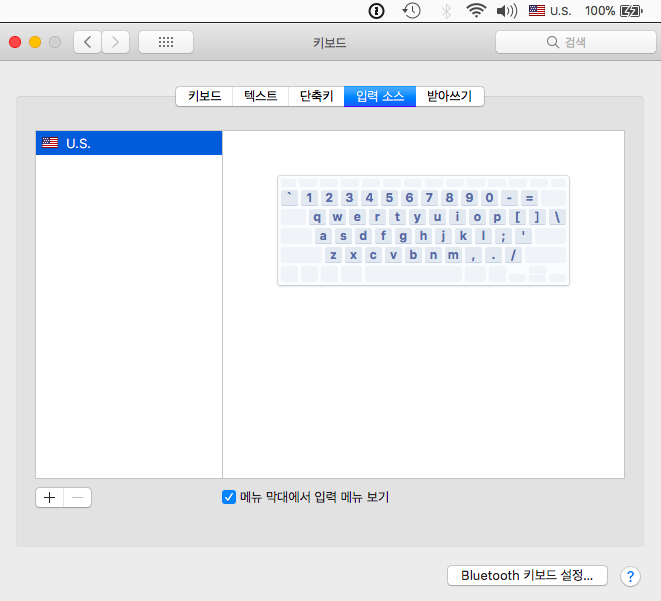Open Time Machine menu bar icon
Image resolution: width=661 pixels, height=601 pixels.
411,11
